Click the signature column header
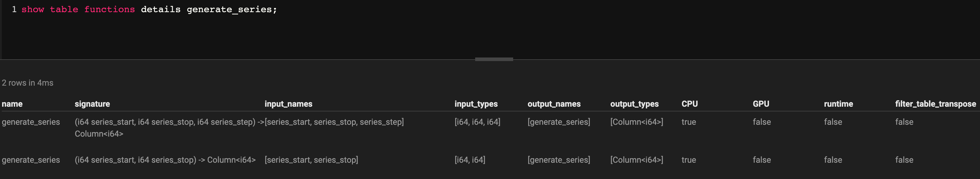This screenshot has height=179, width=980. coord(92,104)
